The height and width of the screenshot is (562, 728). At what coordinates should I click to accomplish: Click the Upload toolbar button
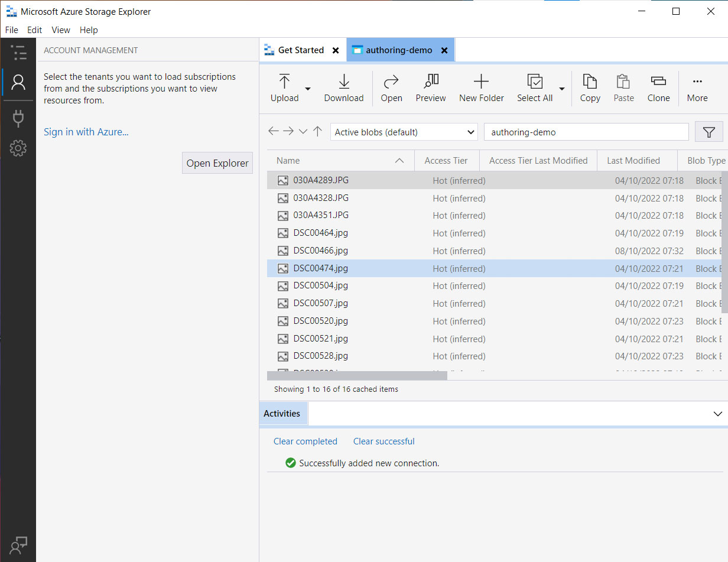[284, 89]
